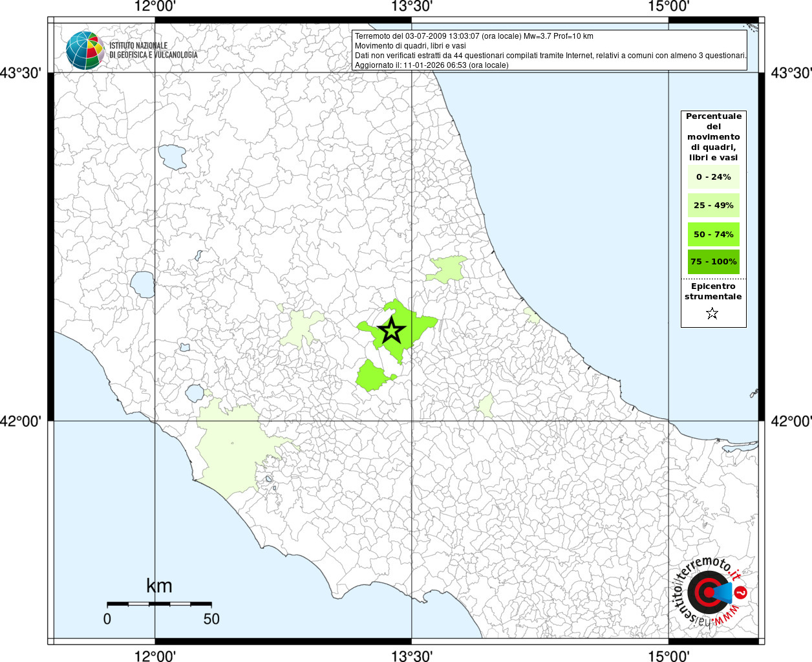This screenshot has height=662, width=812.
Task: Click the left 43°30' latitude label
Action: click(x=21, y=73)
